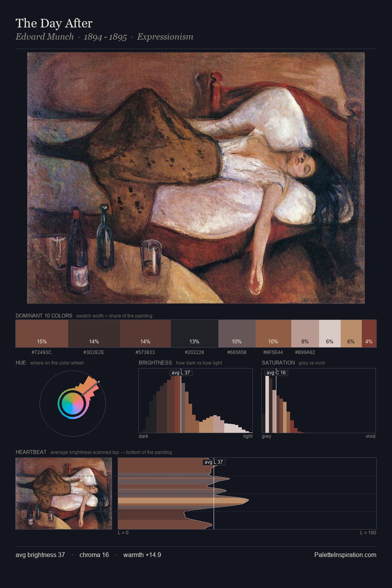Click the hex code #202228
Image resolution: width=392 pixels, height=588 pixels.
point(194,352)
